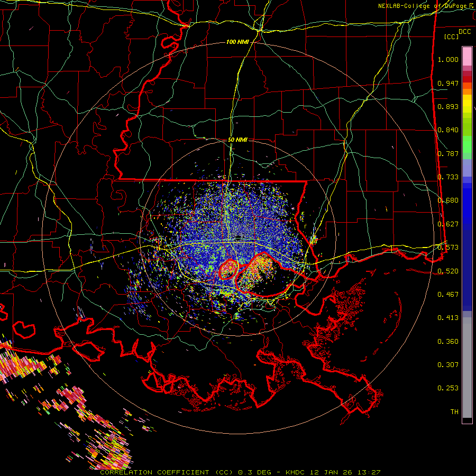Pick the 0.307 value on color scale
Image resolution: width=476 pixels, height=476 pixels.
coord(448,365)
